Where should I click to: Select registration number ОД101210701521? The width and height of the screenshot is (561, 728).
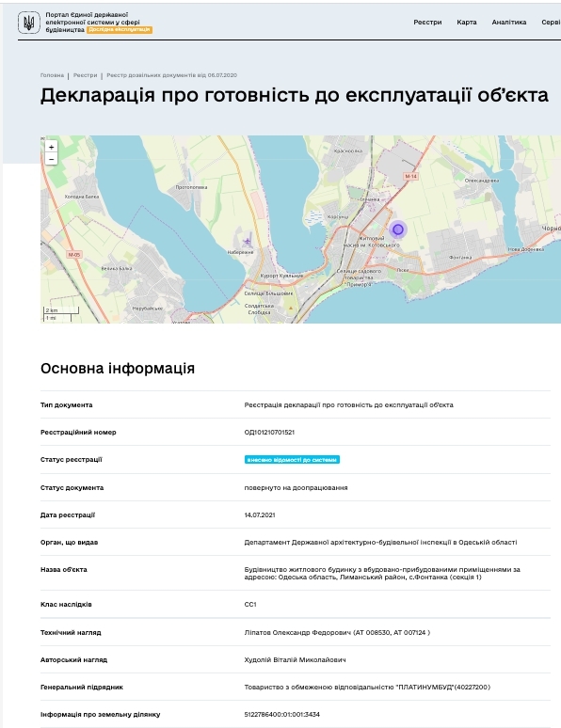(269, 433)
